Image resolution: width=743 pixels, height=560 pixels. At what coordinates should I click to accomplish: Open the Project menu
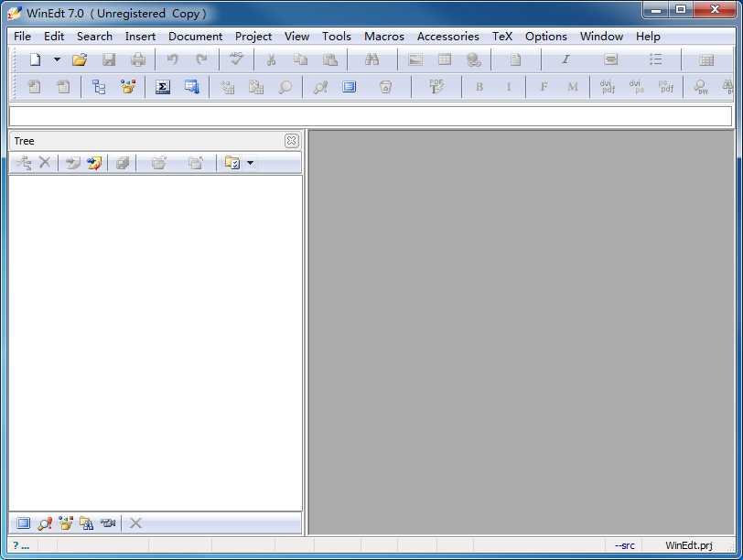pyautogui.click(x=253, y=37)
